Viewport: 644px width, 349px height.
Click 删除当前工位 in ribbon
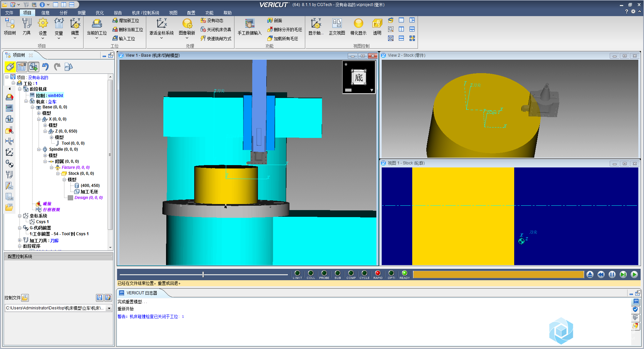[128, 30]
